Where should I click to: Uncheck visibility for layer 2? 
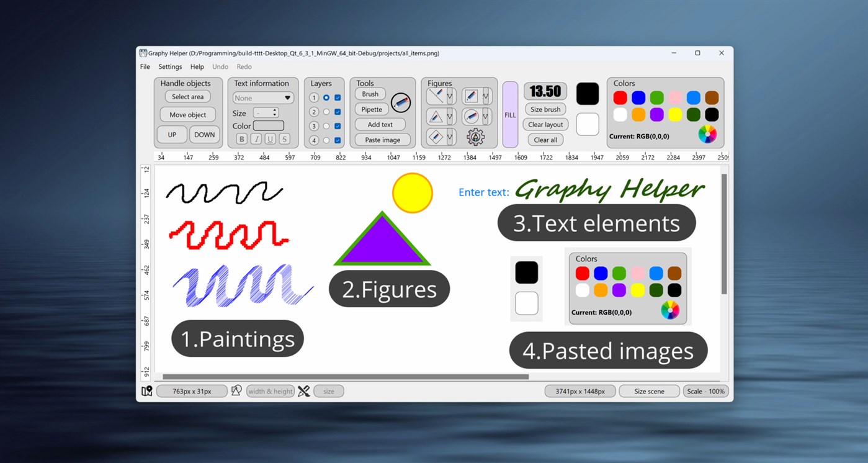click(x=338, y=112)
